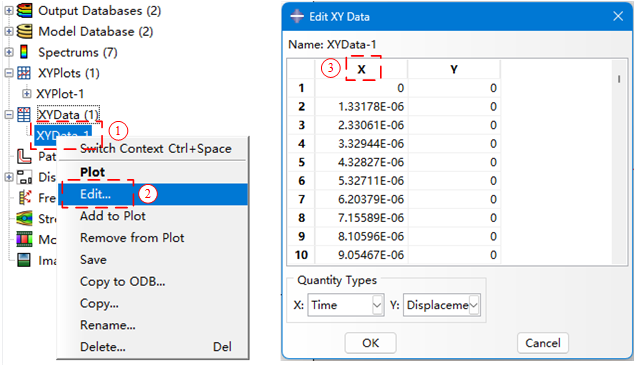
Task: Select the Spectrums (7) tree item
Action: pyautogui.click(x=78, y=52)
